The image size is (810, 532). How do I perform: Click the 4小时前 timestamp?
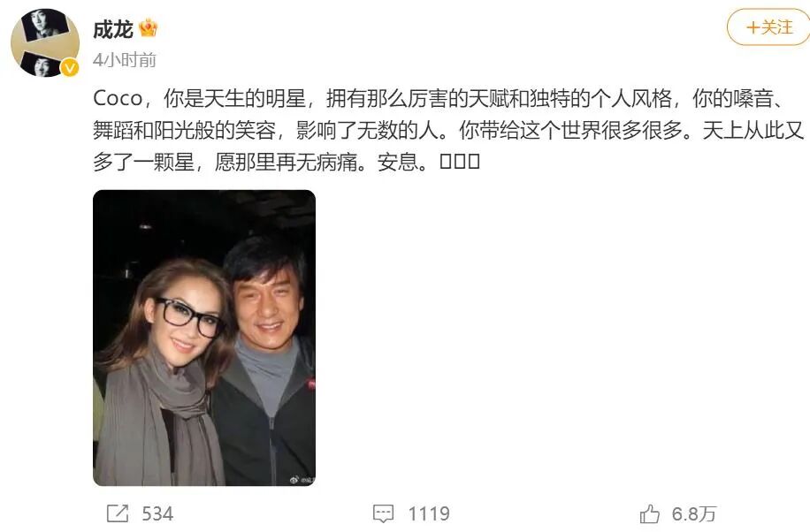(125, 60)
